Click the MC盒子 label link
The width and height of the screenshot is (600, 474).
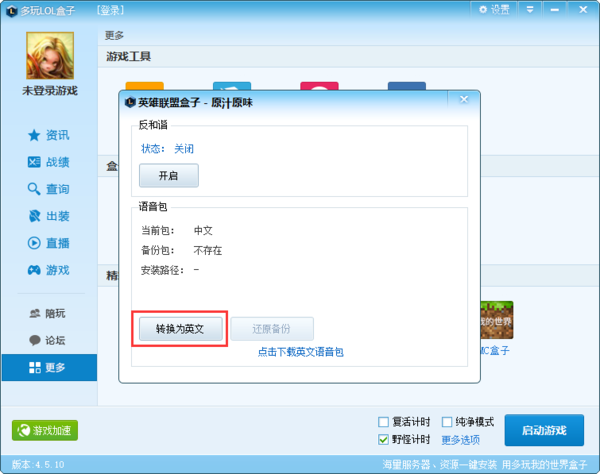coord(495,350)
